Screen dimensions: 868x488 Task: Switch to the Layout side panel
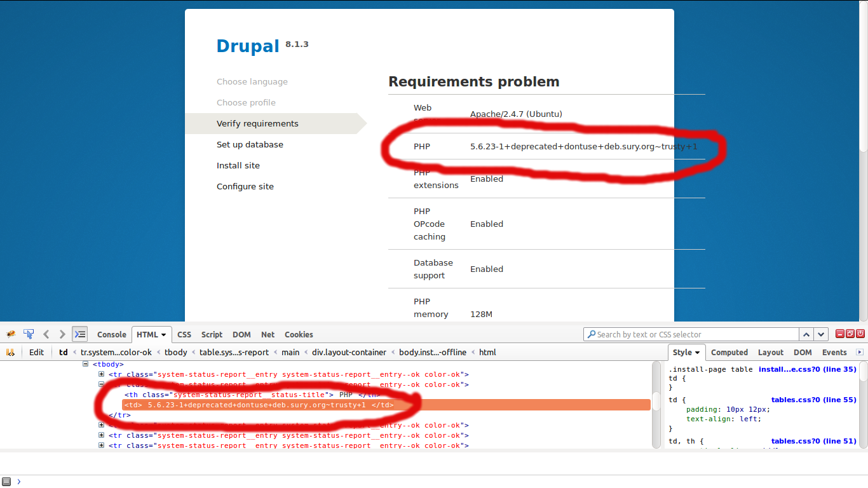pyautogui.click(x=771, y=352)
